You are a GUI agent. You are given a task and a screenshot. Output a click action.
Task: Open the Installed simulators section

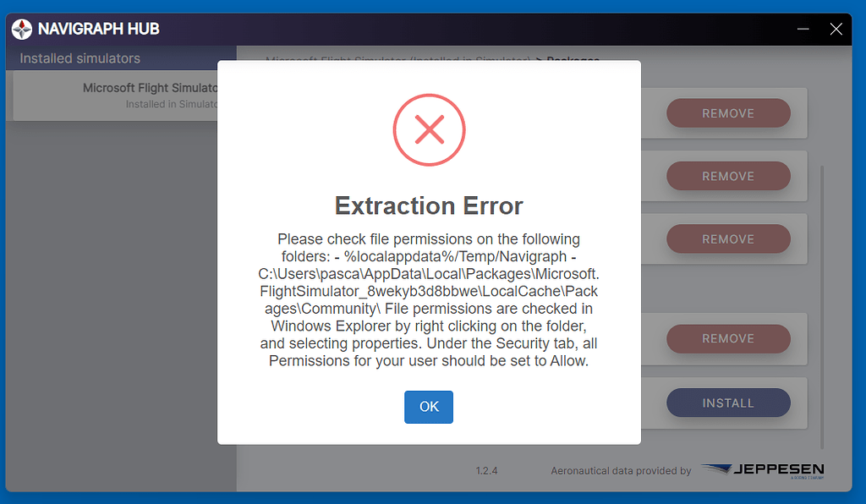point(80,58)
